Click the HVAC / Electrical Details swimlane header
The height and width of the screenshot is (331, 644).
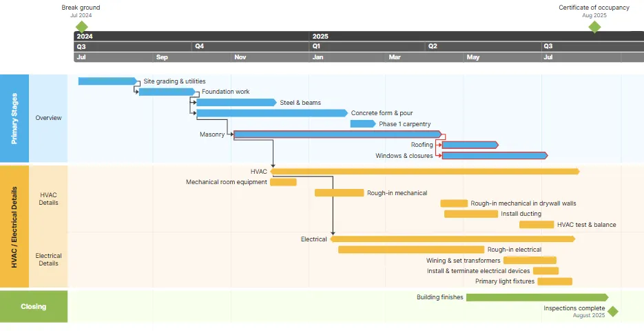pyautogui.click(x=14, y=227)
